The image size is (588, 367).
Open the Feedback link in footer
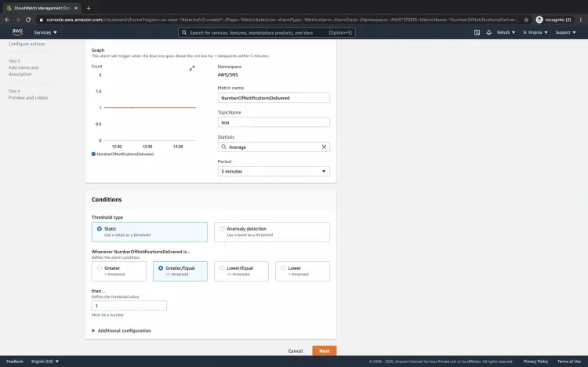coord(15,362)
